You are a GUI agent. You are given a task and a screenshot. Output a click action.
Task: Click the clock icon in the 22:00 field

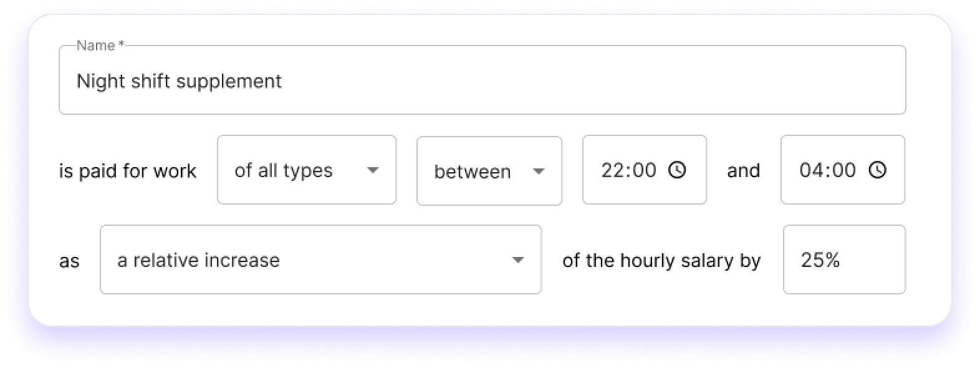point(677,170)
